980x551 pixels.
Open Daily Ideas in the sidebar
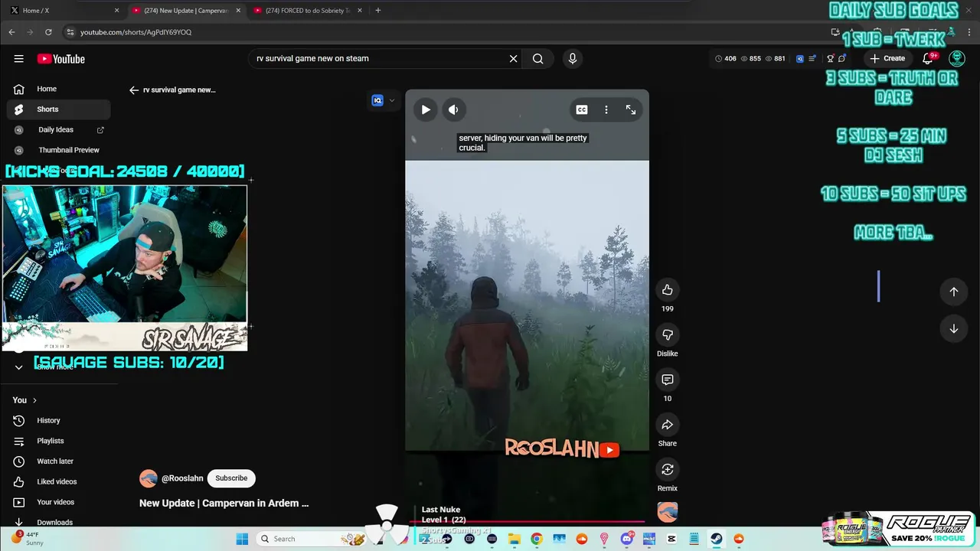click(x=58, y=130)
